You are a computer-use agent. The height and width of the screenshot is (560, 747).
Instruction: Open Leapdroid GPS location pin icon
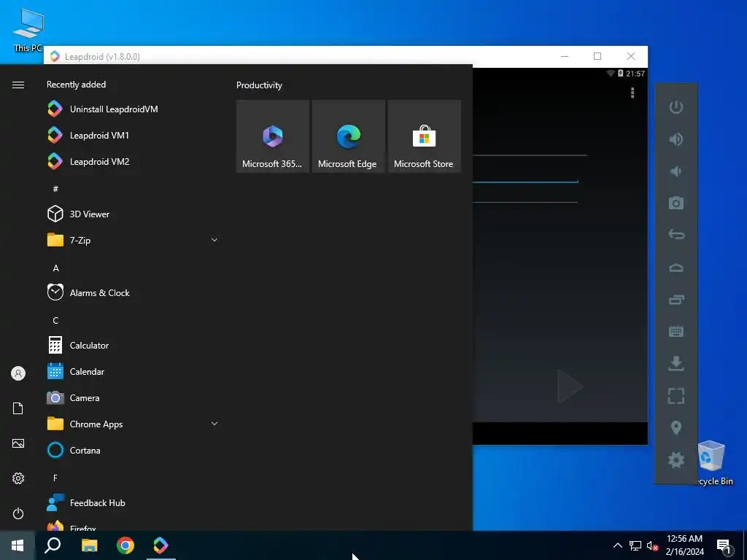click(x=676, y=427)
